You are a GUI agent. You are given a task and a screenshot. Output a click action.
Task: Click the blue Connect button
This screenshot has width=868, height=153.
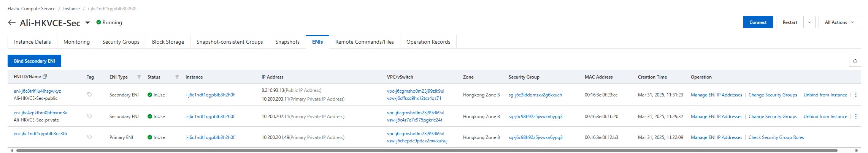pos(758,22)
